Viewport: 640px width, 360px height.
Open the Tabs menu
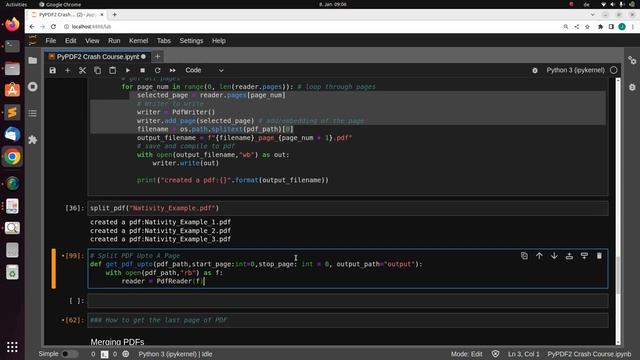(164, 41)
